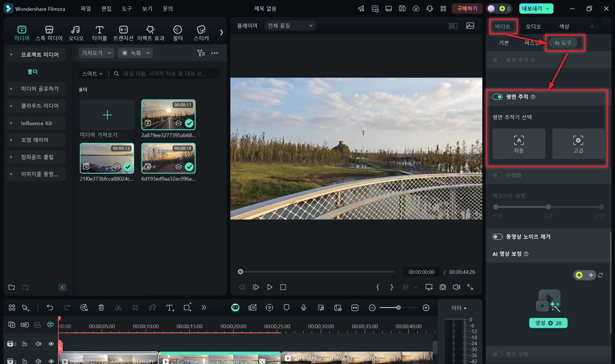615x364 pixels.
Task: Click the marker shield icon in timeline toolbar
Action: (x=286, y=307)
